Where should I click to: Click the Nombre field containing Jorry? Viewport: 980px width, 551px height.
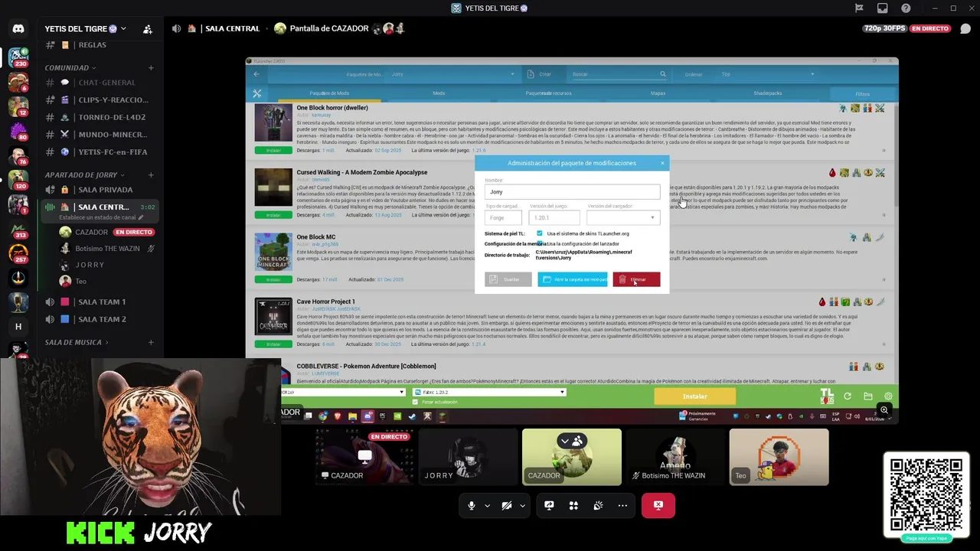[x=572, y=192]
